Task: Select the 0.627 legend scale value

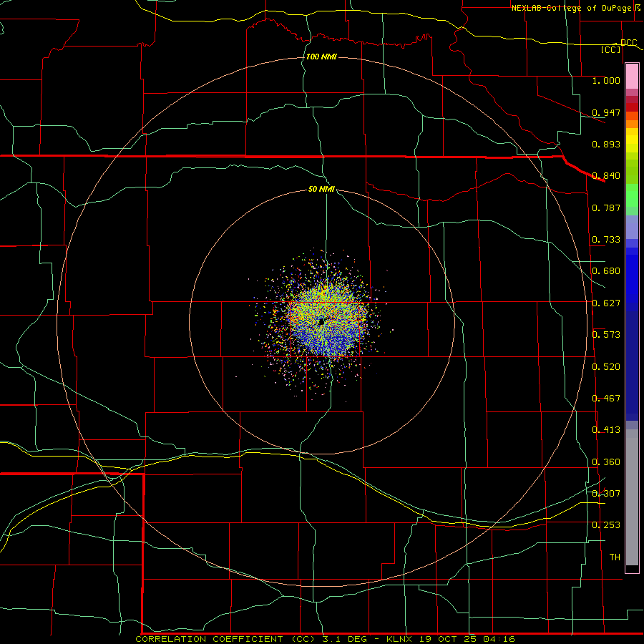Action: click(606, 303)
